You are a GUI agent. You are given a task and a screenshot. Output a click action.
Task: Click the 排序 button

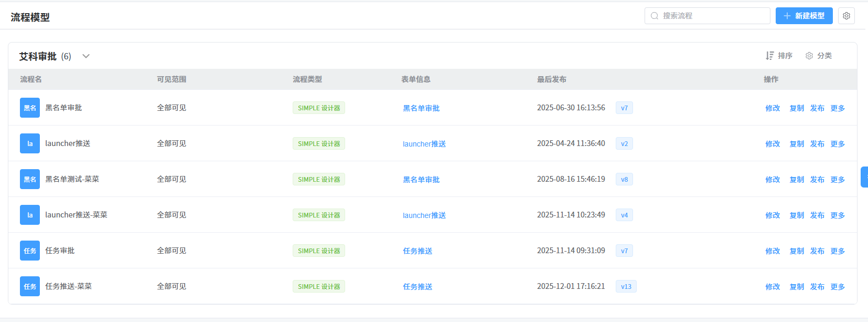pyautogui.click(x=779, y=56)
